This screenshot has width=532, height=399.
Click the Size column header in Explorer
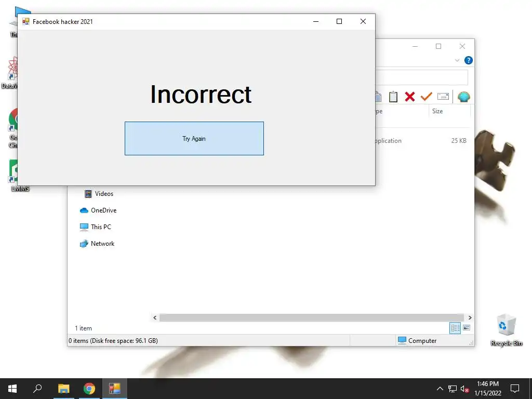pos(449,111)
